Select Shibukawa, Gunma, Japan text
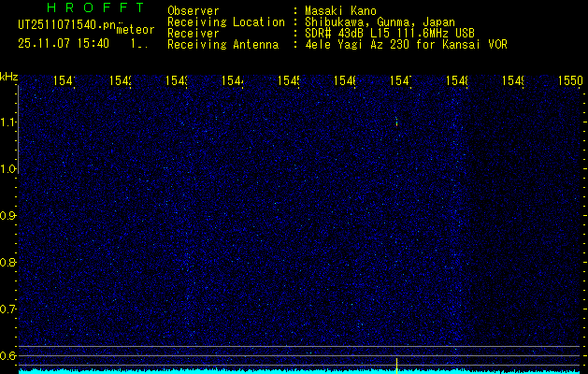This screenshot has height=374, width=588. [x=380, y=22]
